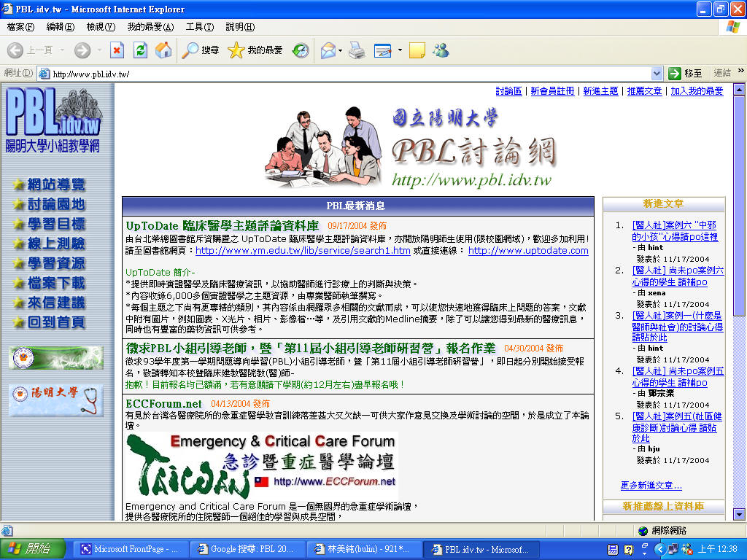The image size is (747, 560).
Task: Go to the Home page icon
Action: coord(163,50)
